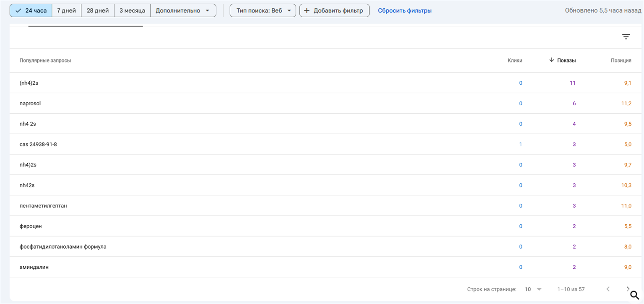Open the фосфатидилэтаноламин формула query

click(x=63, y=247)
